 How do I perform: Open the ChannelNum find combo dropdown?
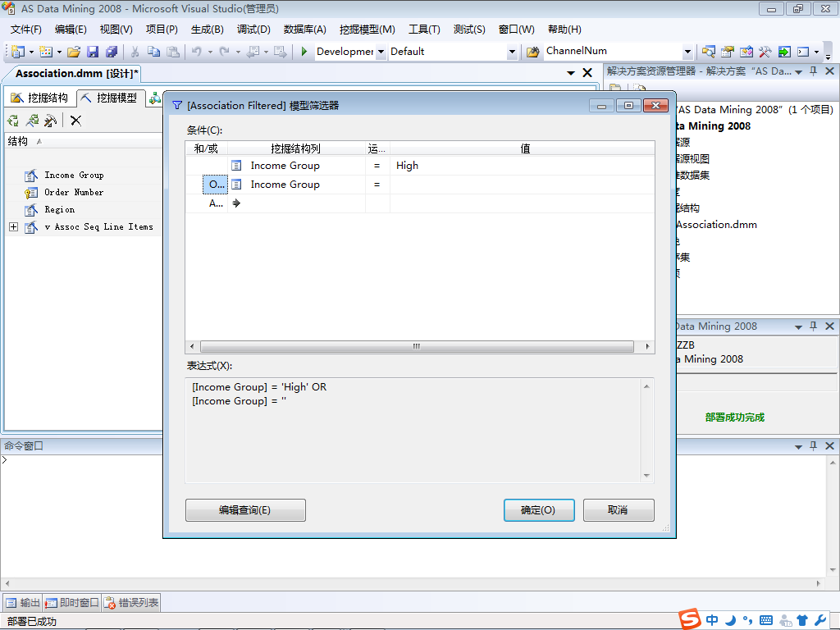pyautogui.click(x=688, y=52)
